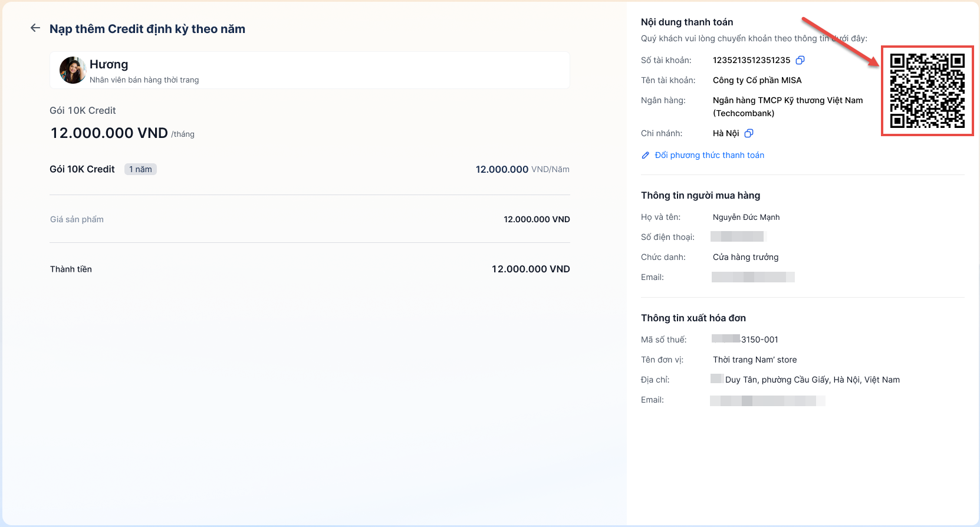Click the Hương assistant name

pyautogui.click(x=108, y=64)
